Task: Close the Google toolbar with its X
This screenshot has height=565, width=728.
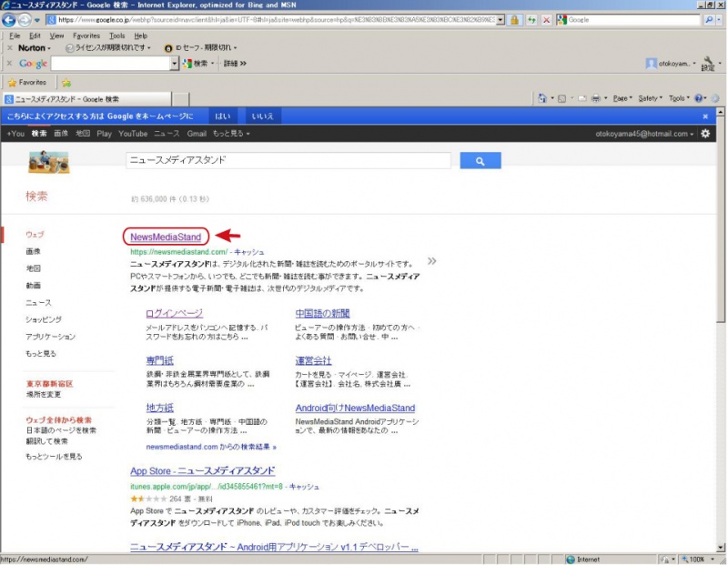Action: point(9,63)
